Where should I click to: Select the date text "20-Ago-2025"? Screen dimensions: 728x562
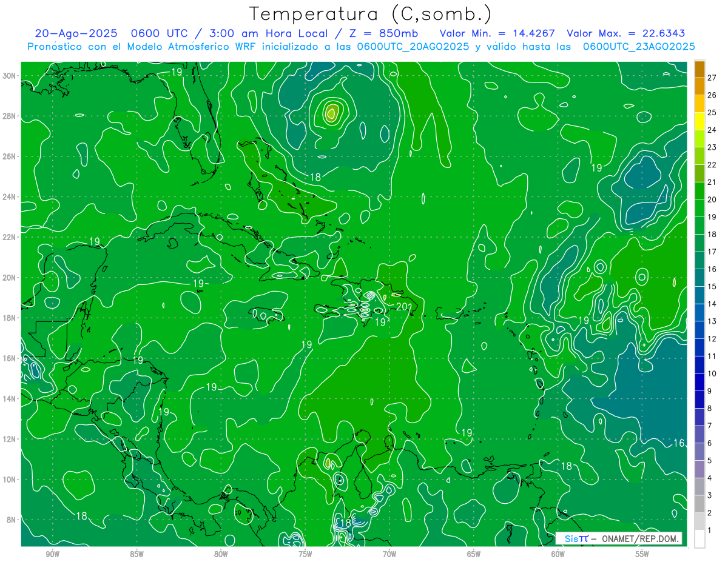click(76, 34)
